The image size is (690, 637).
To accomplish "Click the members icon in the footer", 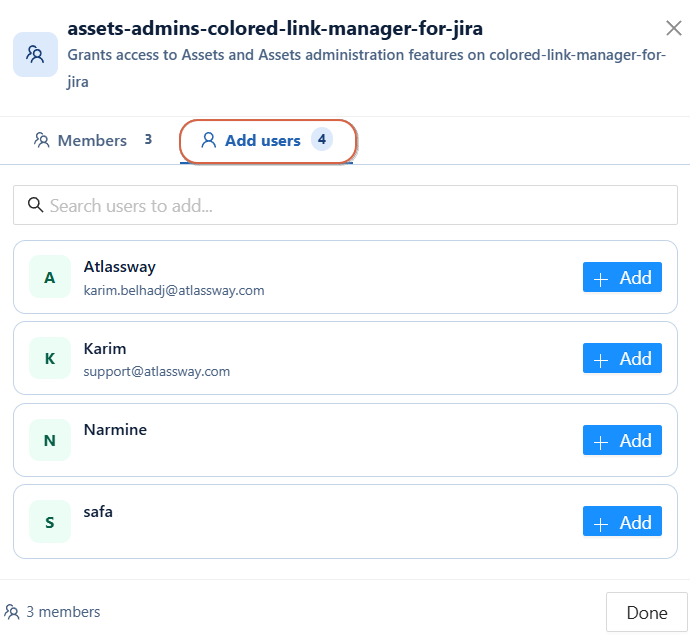I will (x=12, y=611).
